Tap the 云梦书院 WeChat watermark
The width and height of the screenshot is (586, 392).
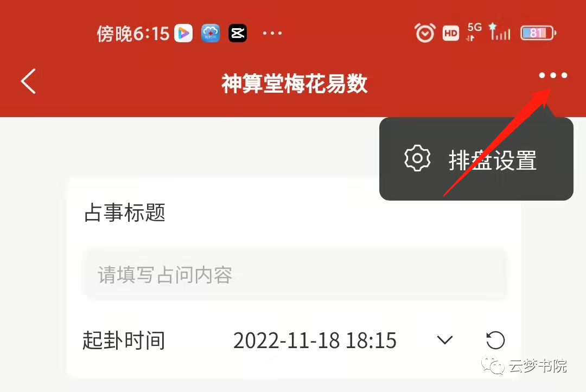point(524,365)
